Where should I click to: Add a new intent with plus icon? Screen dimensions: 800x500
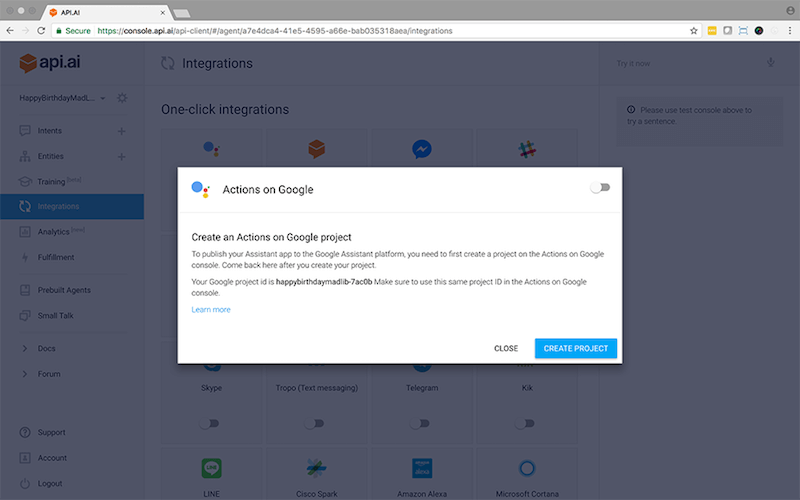click(x=121, y=131)
